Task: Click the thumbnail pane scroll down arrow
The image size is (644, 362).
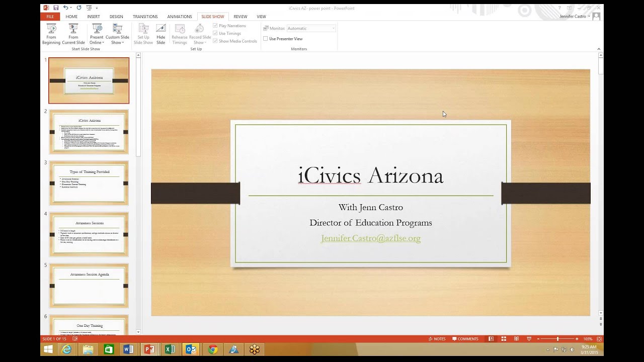Action: pyautogui.click(x=138, y=332)
